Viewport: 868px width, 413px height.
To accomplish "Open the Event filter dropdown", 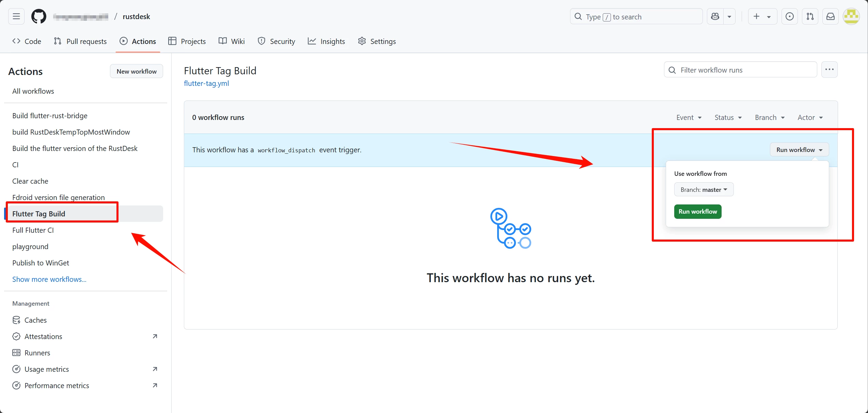I will [689, 118].
